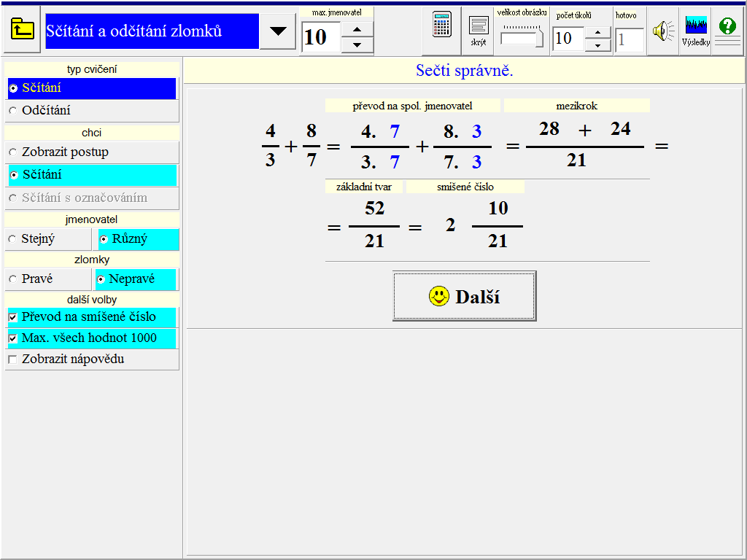The width and height of the screenshot is (747, 560).
Task: Click the yellow folder back icon
Action: coord(23,29)
